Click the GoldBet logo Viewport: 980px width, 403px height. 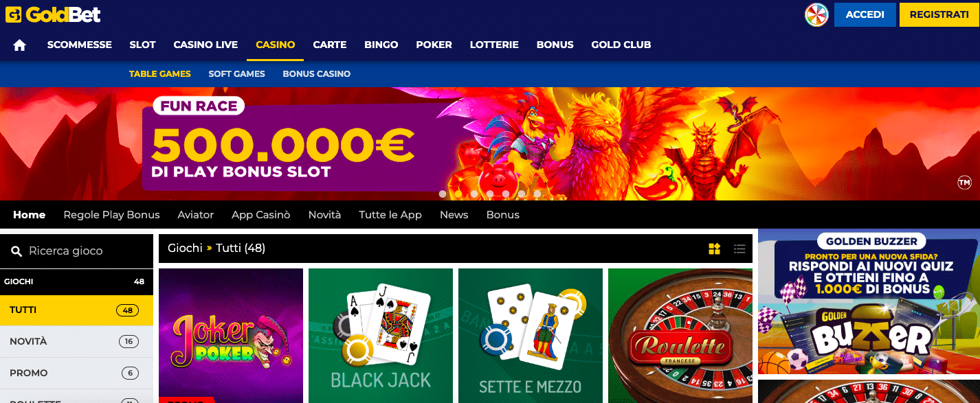coord(53,14)
